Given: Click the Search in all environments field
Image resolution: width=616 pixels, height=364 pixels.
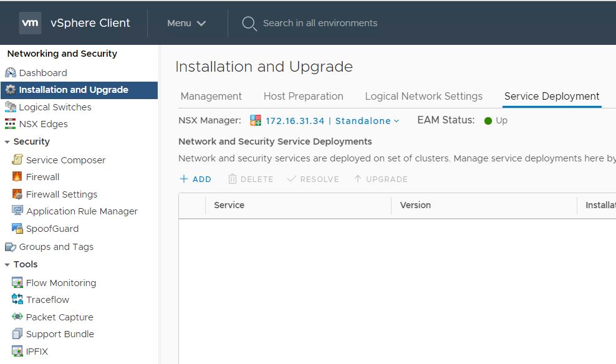Looking at the screenshot, I should coord(320,23).
